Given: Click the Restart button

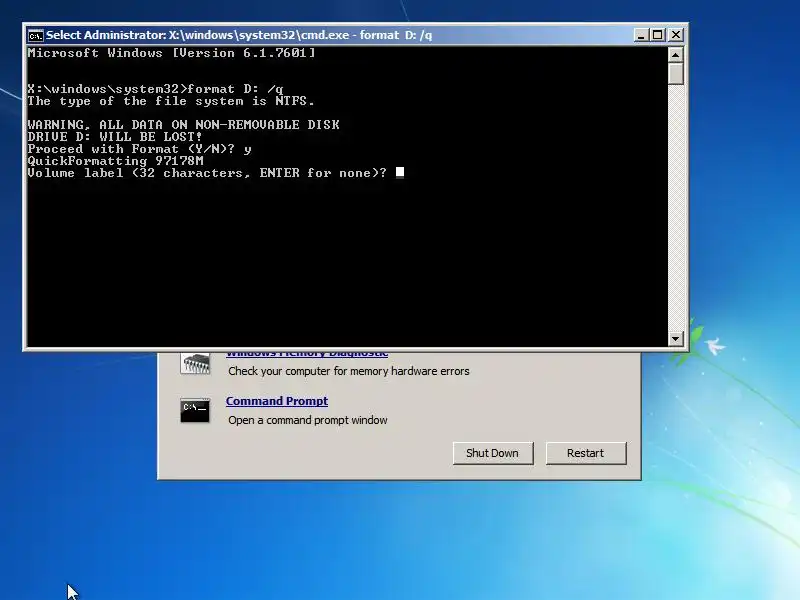Looking at the screenshot, I should coord(586,453).
